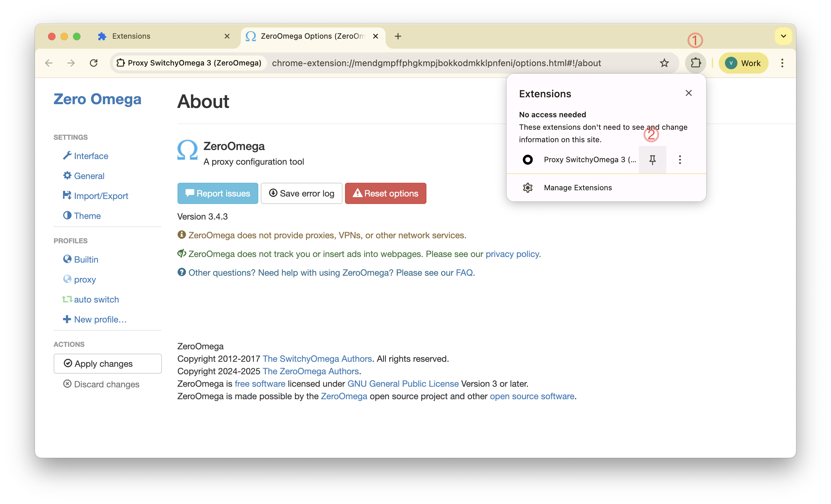Open the Chrome three-dot menu
This screenshot has width=831, height=504.
(782, 63)
